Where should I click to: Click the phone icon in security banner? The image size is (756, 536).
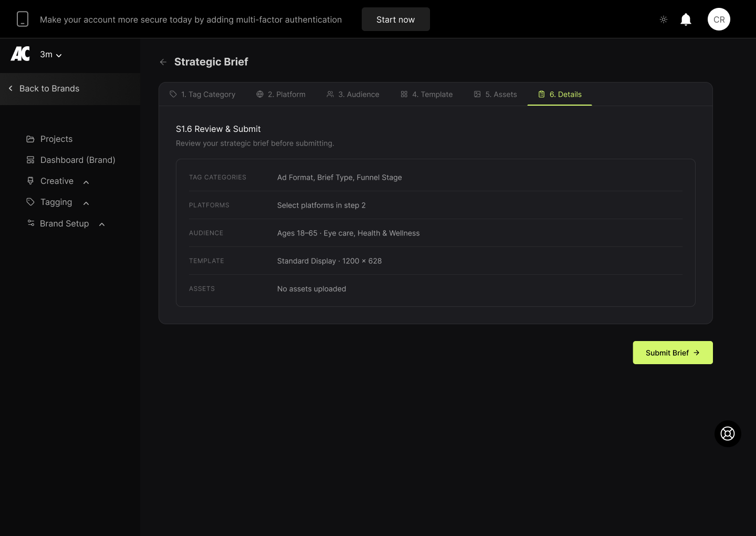(23, 19)
